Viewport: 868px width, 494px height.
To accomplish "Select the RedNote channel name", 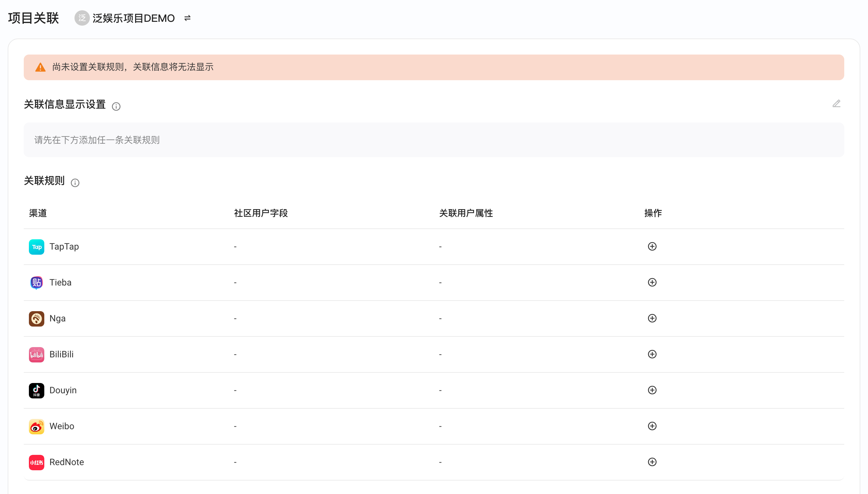I will pyautogui.click(x=66, y=463).
